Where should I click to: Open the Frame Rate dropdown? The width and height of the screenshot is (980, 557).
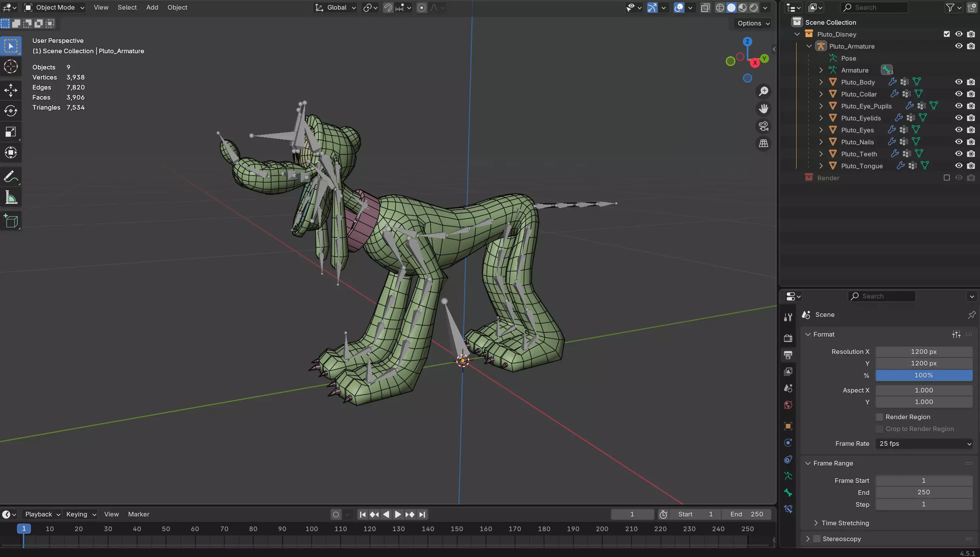coord(924,444)
